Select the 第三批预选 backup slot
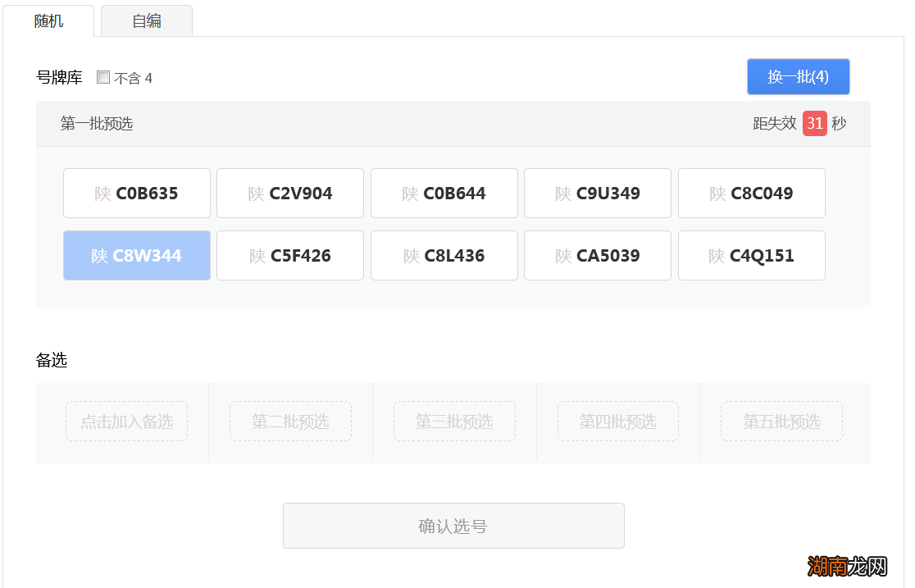Image resolution: width=915 pixels, height=588 pixels. [x=454, y=422]
